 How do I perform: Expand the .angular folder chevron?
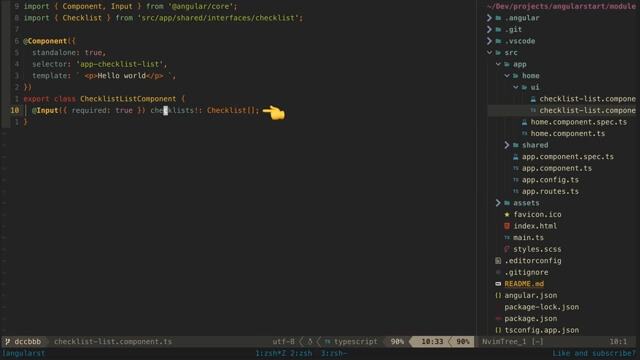click(489, 18)
